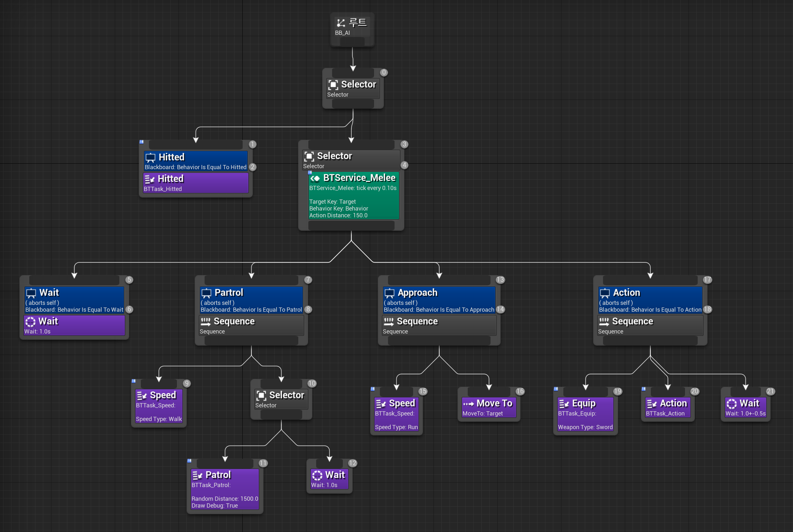Image resolution: width=793 pixels, height=532 pixels.
Task: Select the Speed Type: Run task
Action: (x=396, y=414)
